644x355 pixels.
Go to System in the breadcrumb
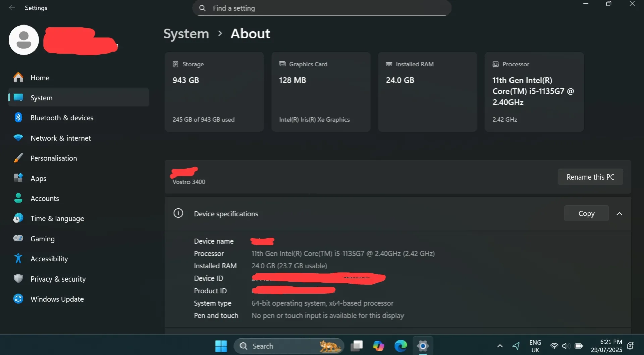pyautogui.click(x=186, y=34)
